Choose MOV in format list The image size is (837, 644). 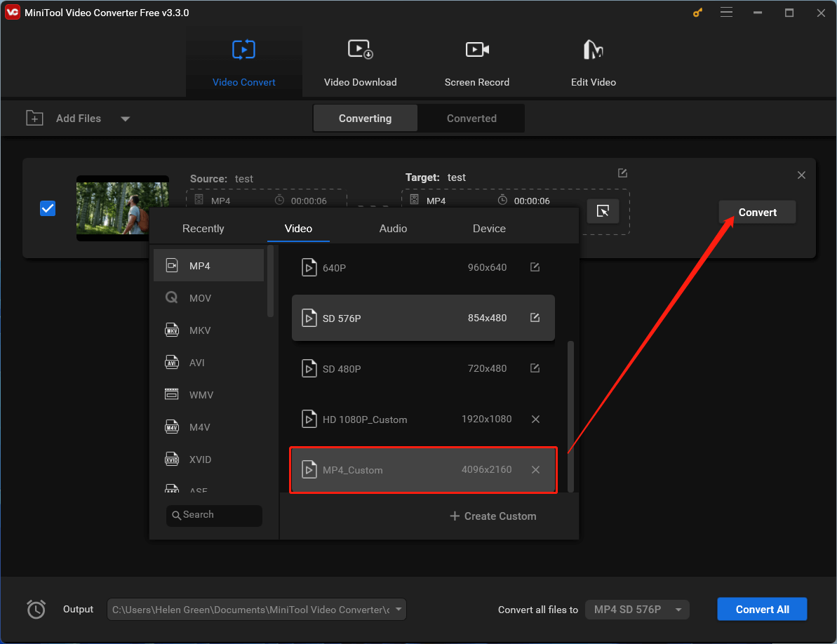(x=208, y=298)
